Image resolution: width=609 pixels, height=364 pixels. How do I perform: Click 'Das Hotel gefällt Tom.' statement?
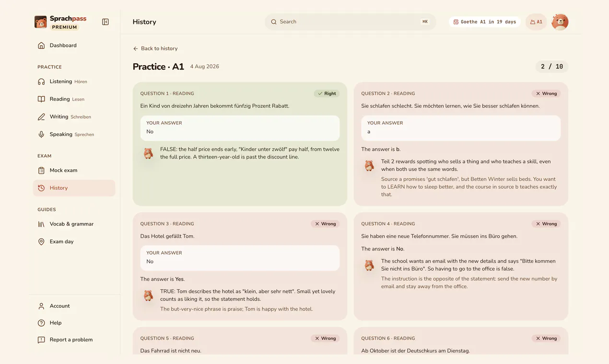[167, 237]
